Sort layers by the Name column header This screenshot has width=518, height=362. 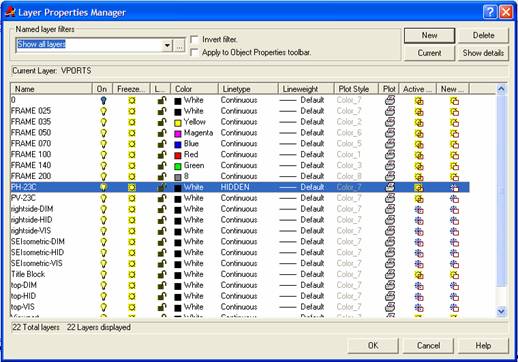click(52, 89)
